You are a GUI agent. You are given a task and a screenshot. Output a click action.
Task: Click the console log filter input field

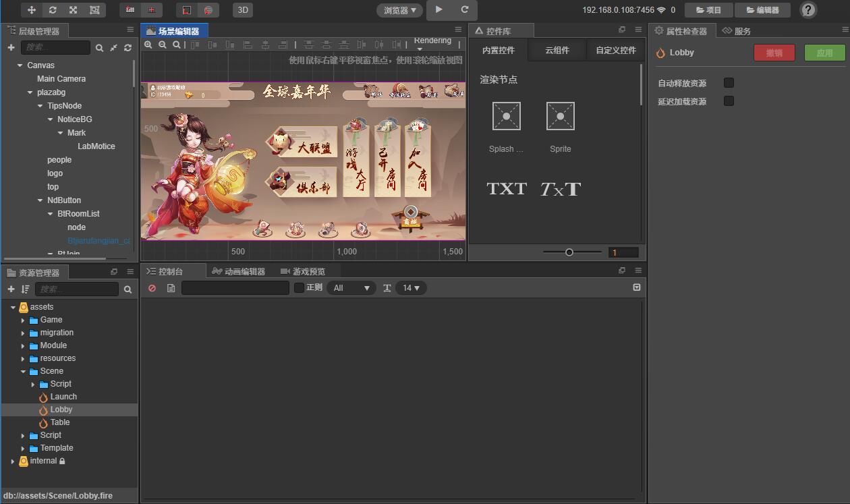point(235,287)
